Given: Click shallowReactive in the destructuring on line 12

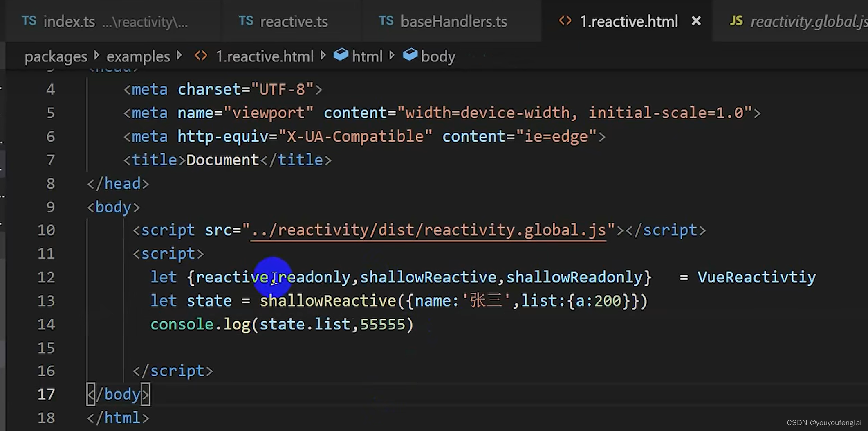Looking at the screenshot, I should point(428,278).
